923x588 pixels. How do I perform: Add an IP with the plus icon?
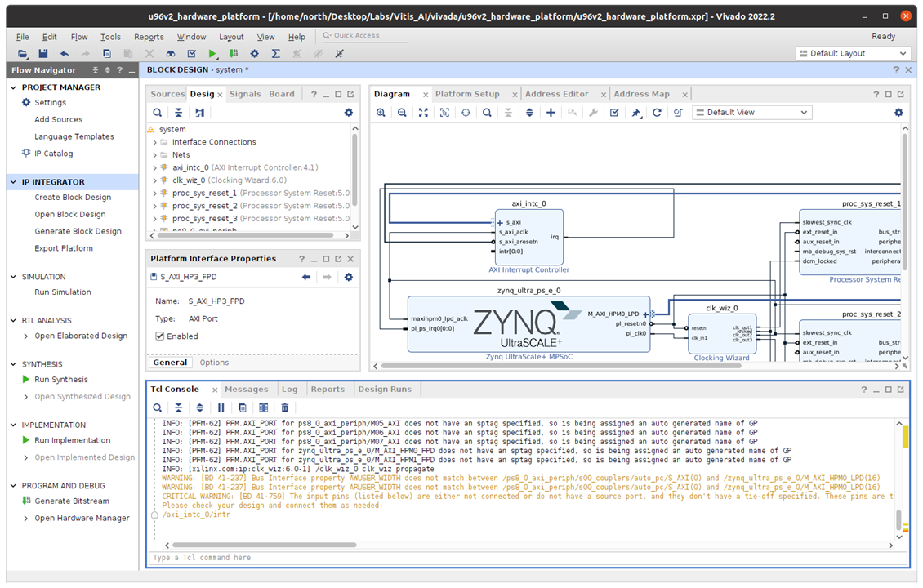pyautogui.click(x=551, y=113)
